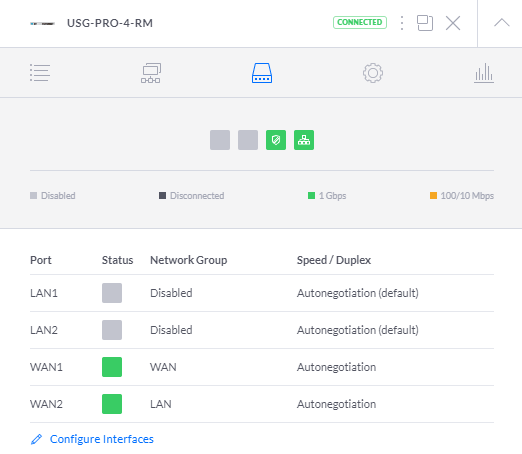The image size is (522, 454).
Task: Open the device Config gear tab
Action: pos(373,73)
